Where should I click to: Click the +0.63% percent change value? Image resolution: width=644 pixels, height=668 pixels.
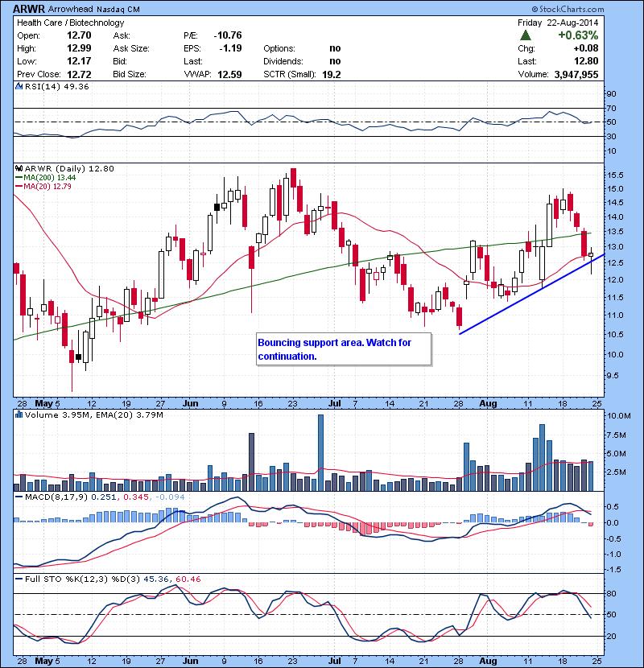pyautogui.click(x=578, y=35)
